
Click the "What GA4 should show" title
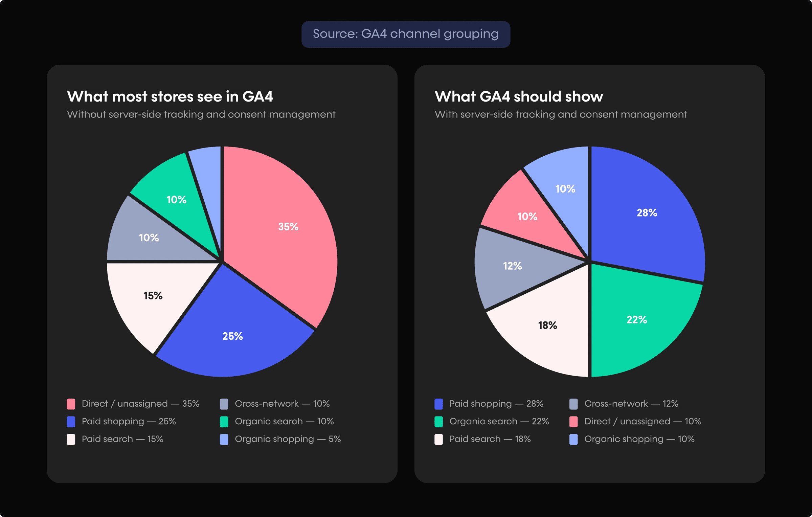click(x=519, y=97)
